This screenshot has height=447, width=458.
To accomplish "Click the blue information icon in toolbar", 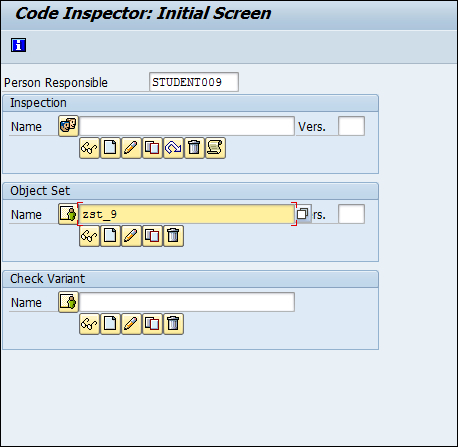I will pyautogui.click(x=18, y=45).
